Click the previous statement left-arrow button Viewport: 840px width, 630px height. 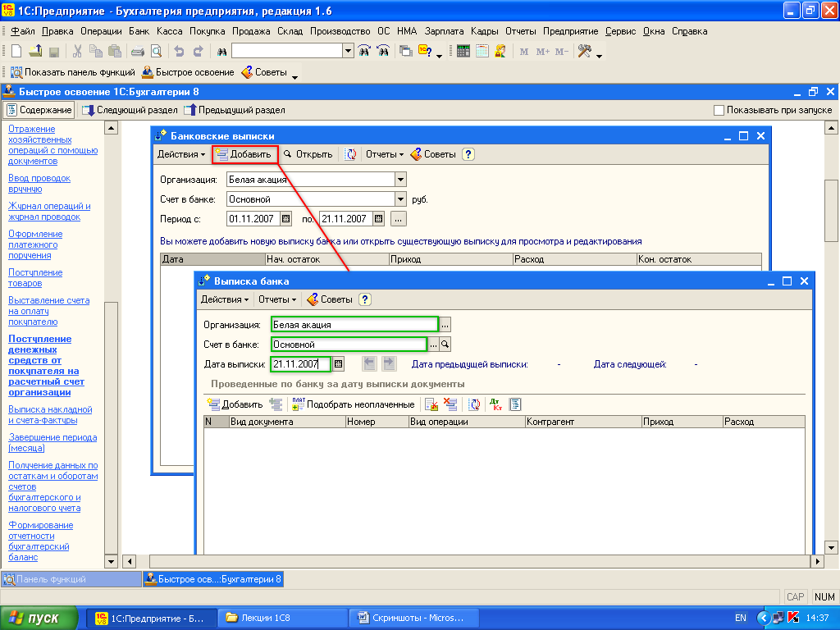[x=369, y=363]
